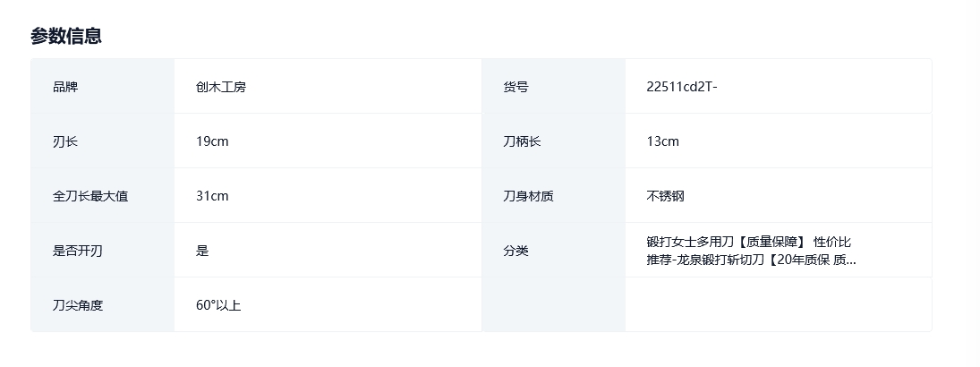This screenshot has width=980, height=367.
Task: Select the 分类 label cell
Action: [554, 250]
